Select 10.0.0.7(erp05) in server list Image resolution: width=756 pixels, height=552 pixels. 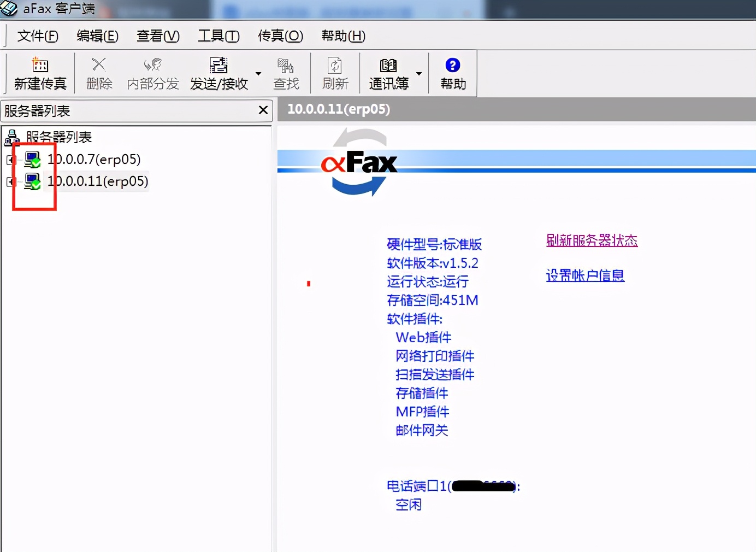coord(94,159)
